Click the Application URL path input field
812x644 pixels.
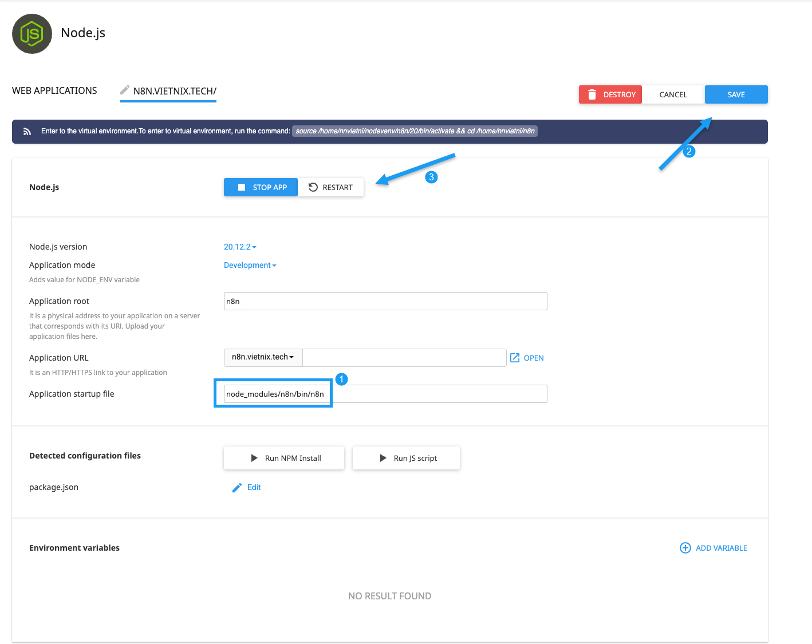tap(404, 358)
